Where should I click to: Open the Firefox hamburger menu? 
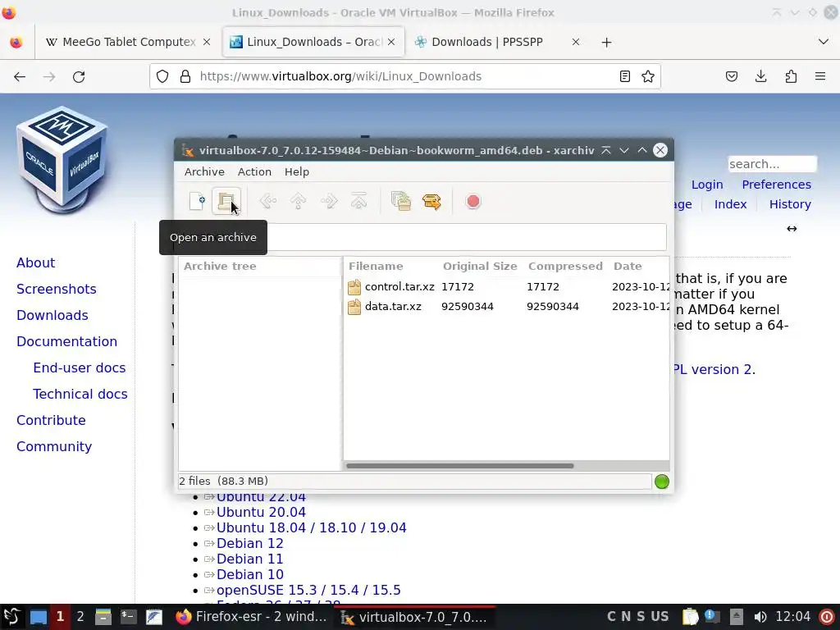[820, 76]
